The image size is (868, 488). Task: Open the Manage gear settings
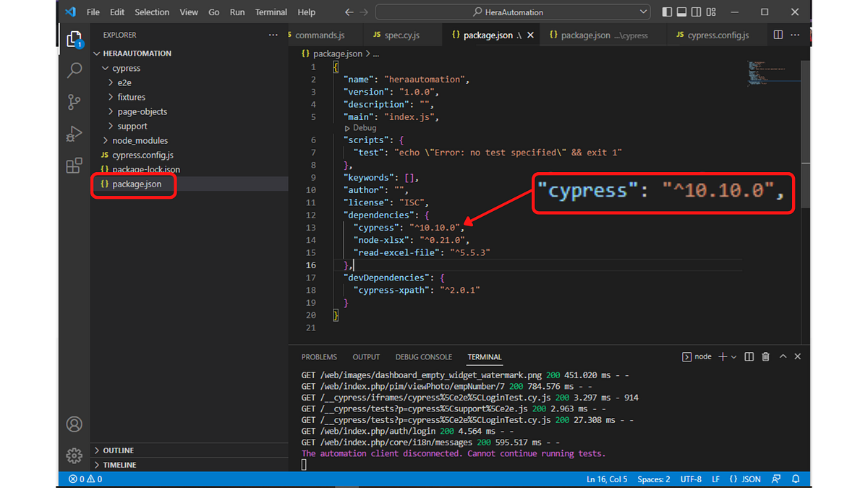[75, 455]
